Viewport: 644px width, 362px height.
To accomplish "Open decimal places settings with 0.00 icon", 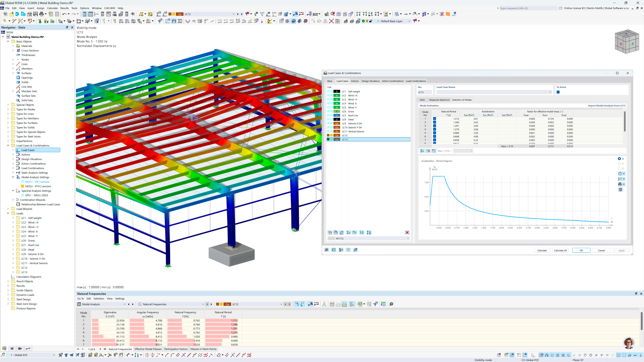I will tap(334, 250).
